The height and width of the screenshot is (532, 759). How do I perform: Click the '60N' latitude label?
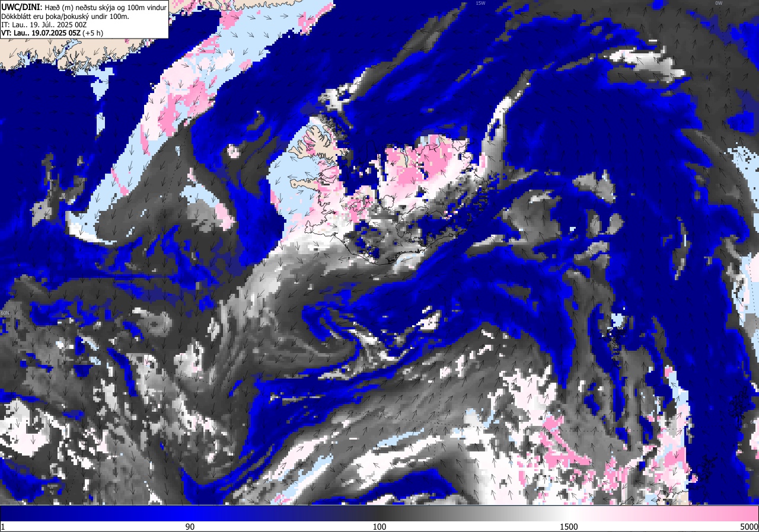(x=5, y=313)
